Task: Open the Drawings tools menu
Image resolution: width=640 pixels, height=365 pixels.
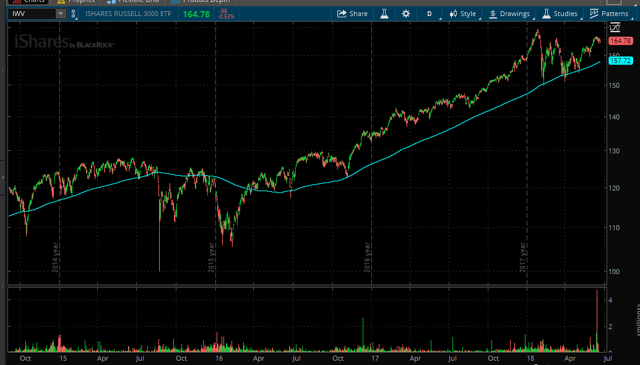Action: click(x=510, y=14)
